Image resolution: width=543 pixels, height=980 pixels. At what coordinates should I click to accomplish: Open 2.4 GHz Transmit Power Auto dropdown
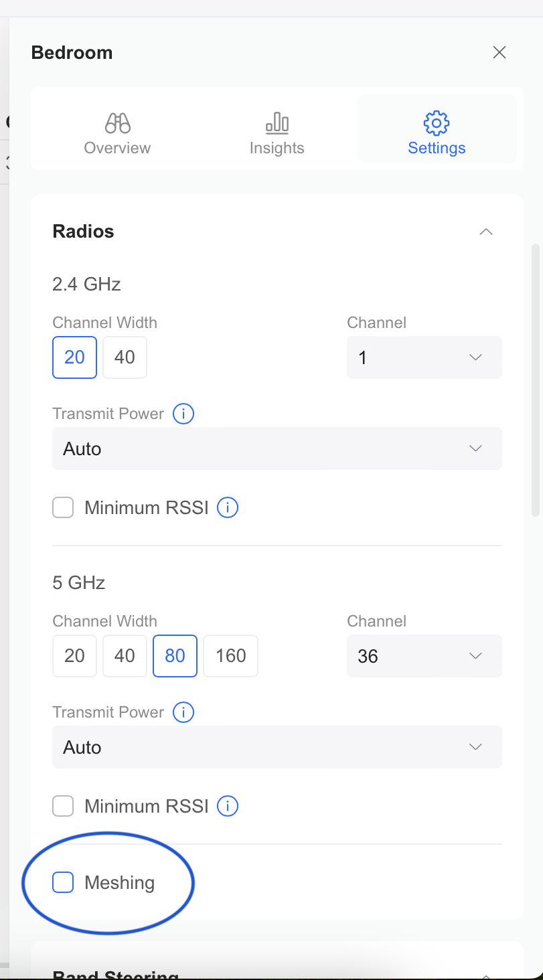pos(277,448)
